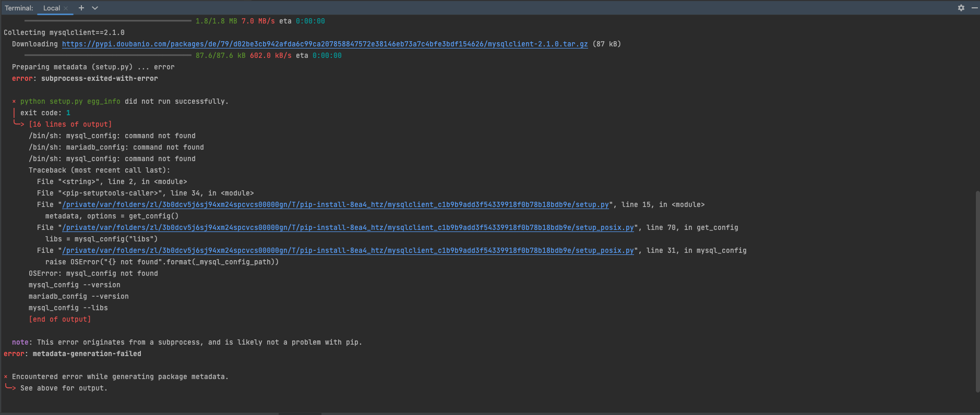This screenshot has height=415, width=980.
Task: Click 'Traceback (most recent call last):' line
Action: click(100, 170)
